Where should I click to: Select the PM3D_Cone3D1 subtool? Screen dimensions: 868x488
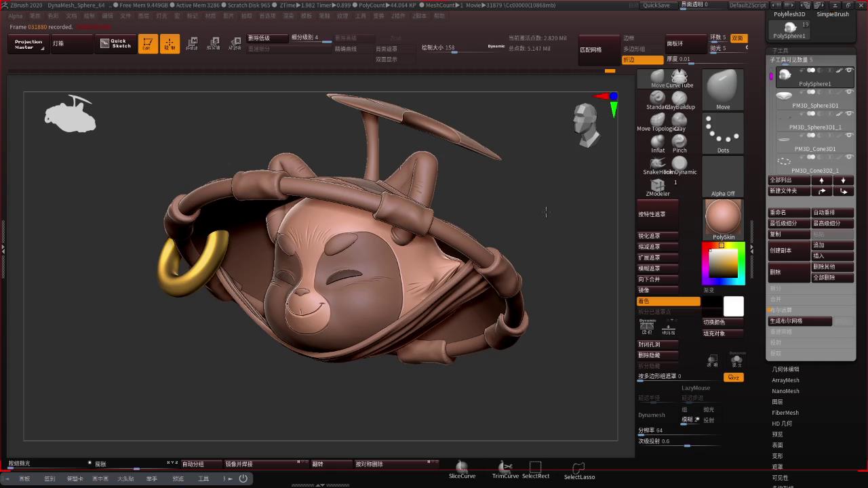pyautogui.click(x=814, y=142)
